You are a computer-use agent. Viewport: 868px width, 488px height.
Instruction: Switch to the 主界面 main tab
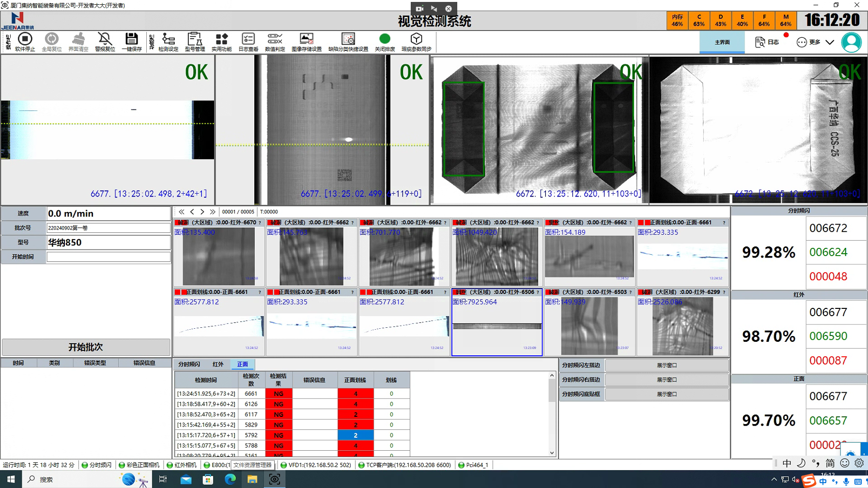click(x=722, y=42)
